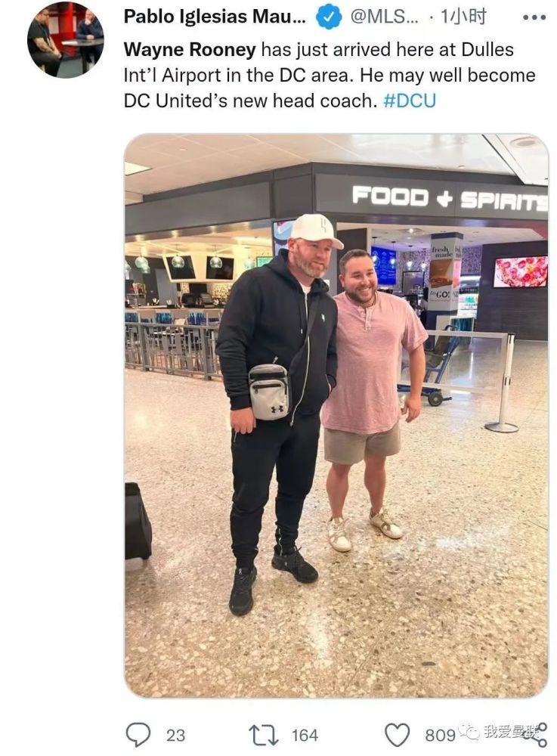This screenshot has height=756, width=557.
Task: Like the tweet with the heart icon
Action: [397, 736]
